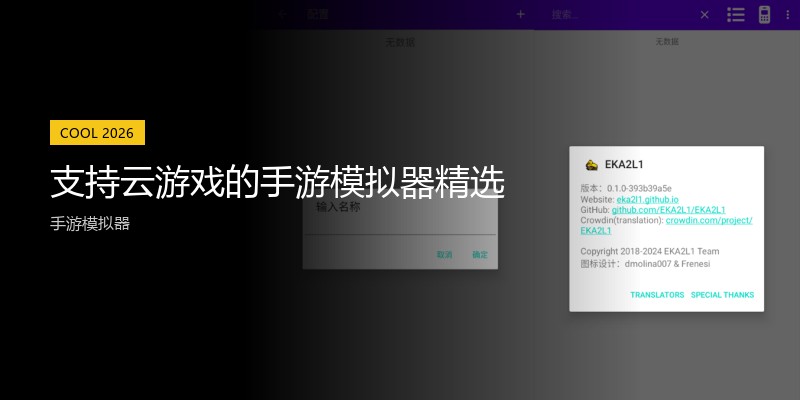Open the SPECIAL THANKS list
The width and height of the screenshot is (800, 400).
coord(722,295)
